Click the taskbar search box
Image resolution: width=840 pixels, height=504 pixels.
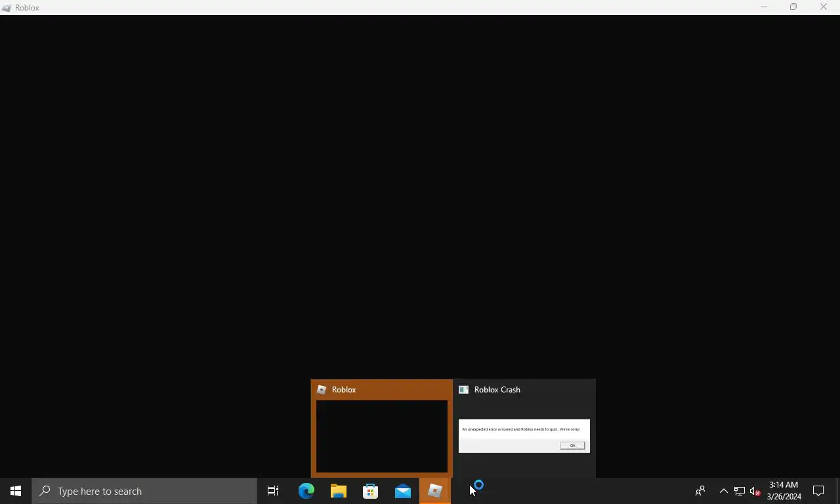click(144, 491)
